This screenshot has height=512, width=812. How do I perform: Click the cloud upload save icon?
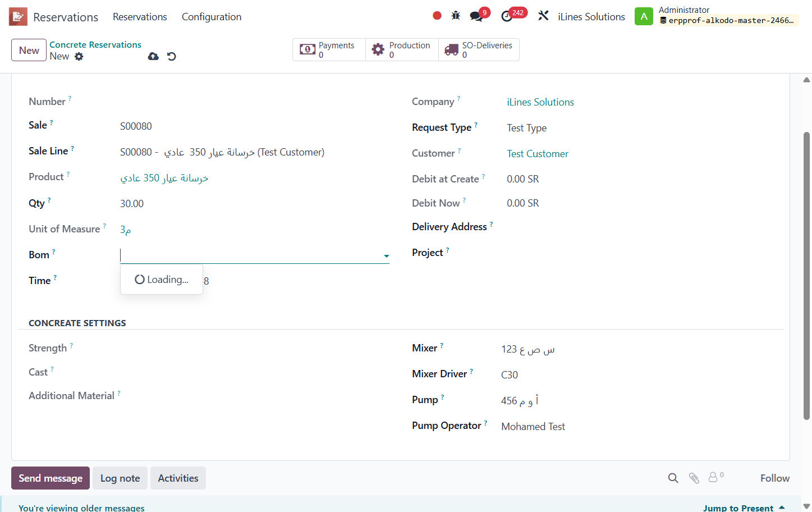(x=153, y=56)
